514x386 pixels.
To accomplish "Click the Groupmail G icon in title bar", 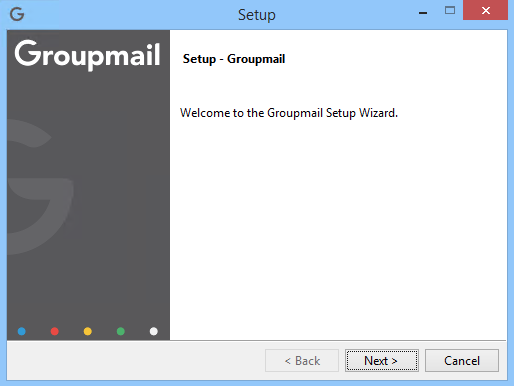I will coord(17,14).
